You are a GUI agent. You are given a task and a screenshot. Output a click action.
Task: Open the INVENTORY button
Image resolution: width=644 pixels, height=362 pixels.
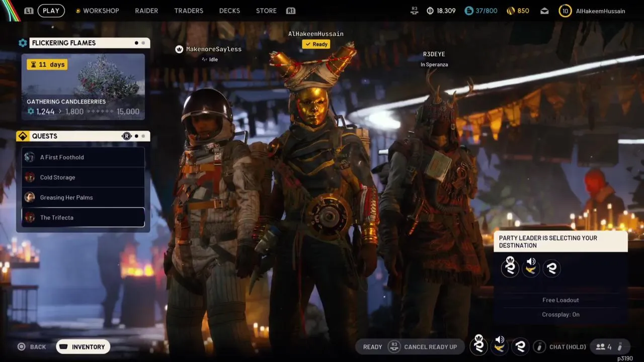click(x=83, y=347)
